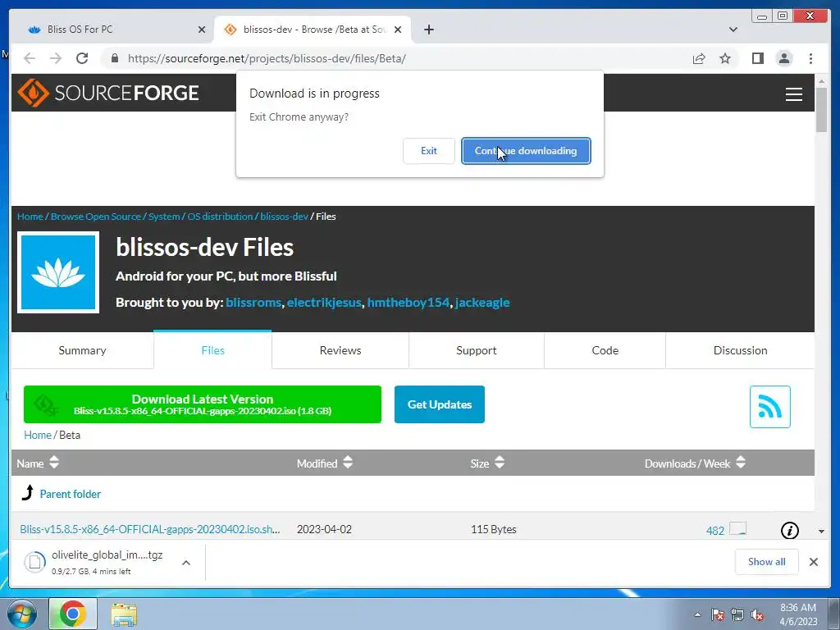This screenshot has width=840, height=630.
Task: Click the Exit button in dialog
Action: (428, 151)
